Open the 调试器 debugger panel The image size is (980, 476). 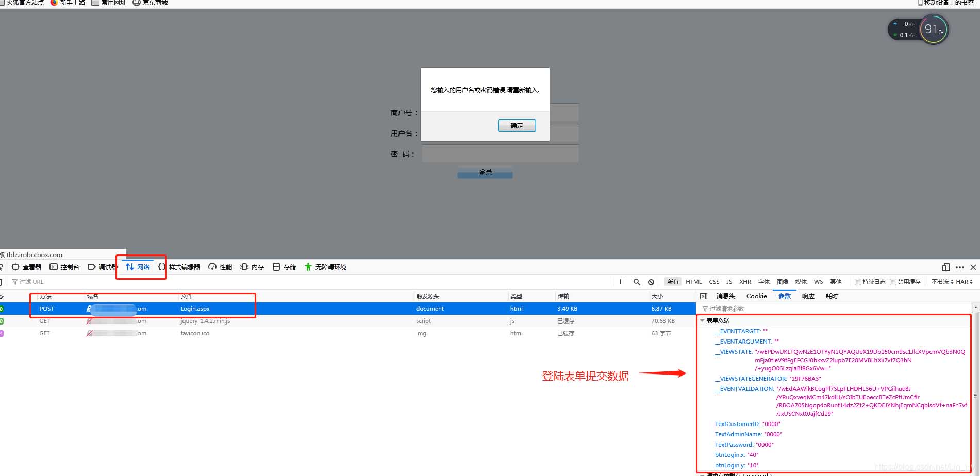pyautogui.click(x=102, y=267)
